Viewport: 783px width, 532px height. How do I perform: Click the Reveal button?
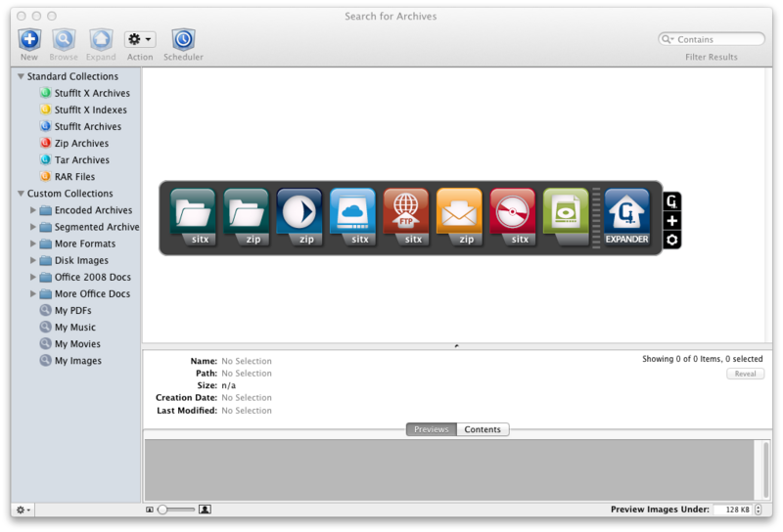pyautogui.click(x=745, y=374)
